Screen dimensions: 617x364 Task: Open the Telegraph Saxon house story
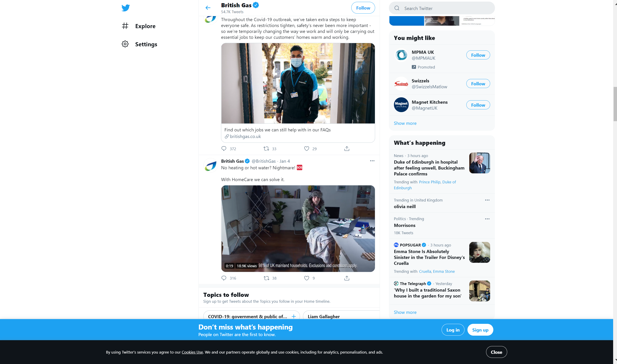coord(428,293)
